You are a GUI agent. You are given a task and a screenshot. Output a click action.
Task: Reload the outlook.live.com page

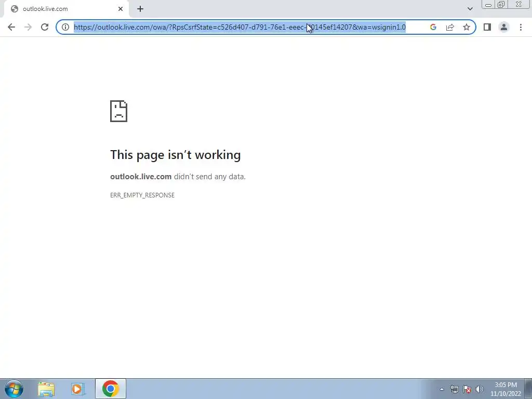pos(45,27)
